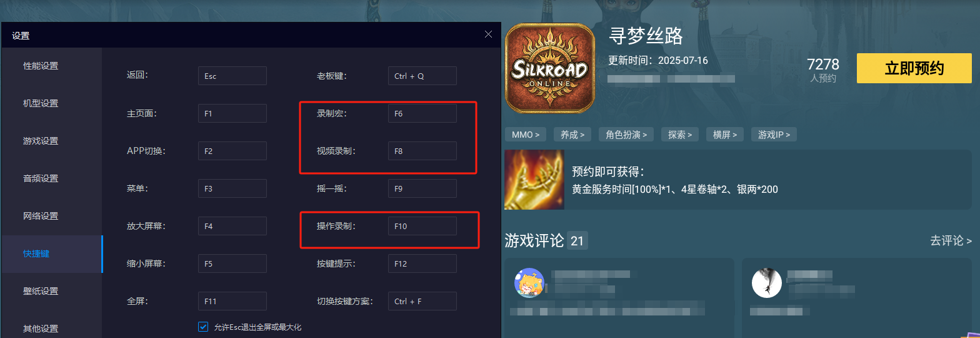Screen dimensions: 980x338
Task: Edit the 老板键 Ctrl + Q field
Action: (422, 76)
